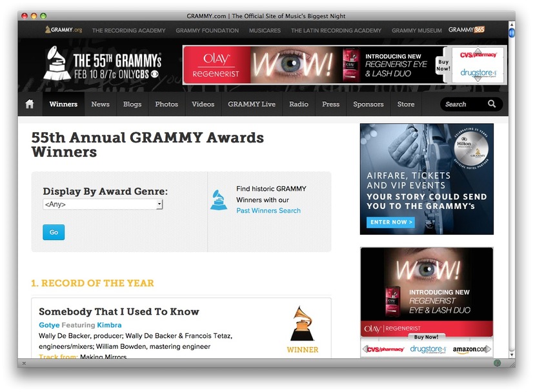Viewport: 533px width, 392px height.
Task: Open the Radio tab
Action: pos(299,104)
